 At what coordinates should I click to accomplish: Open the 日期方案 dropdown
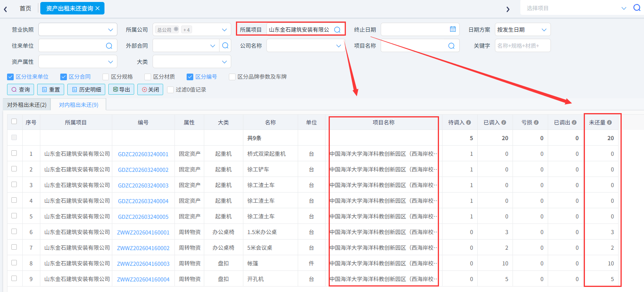pos(523,30)
